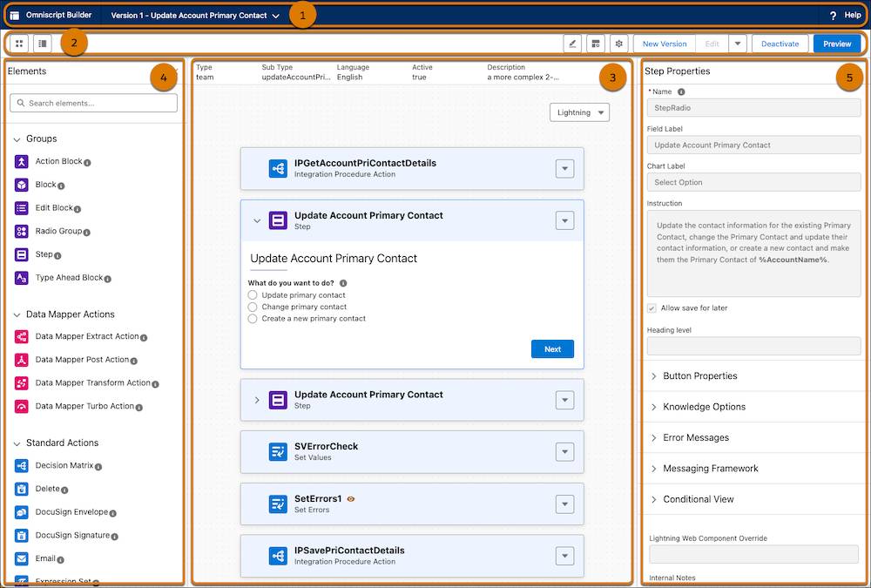Open IPSavePriContactDetails element menu arrow
This screenshot has height=588, width=871.
[x=565, y=556]
